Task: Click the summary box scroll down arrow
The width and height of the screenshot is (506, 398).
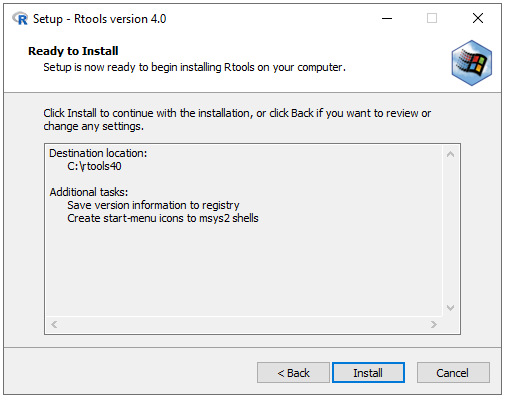Action: pos(450,308)
